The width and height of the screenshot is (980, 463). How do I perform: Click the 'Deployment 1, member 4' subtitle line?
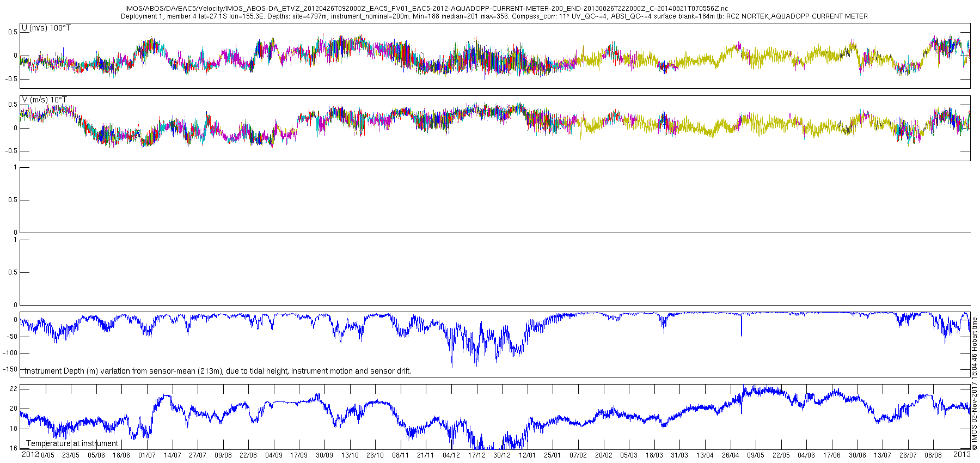click(x=494, y=16)
